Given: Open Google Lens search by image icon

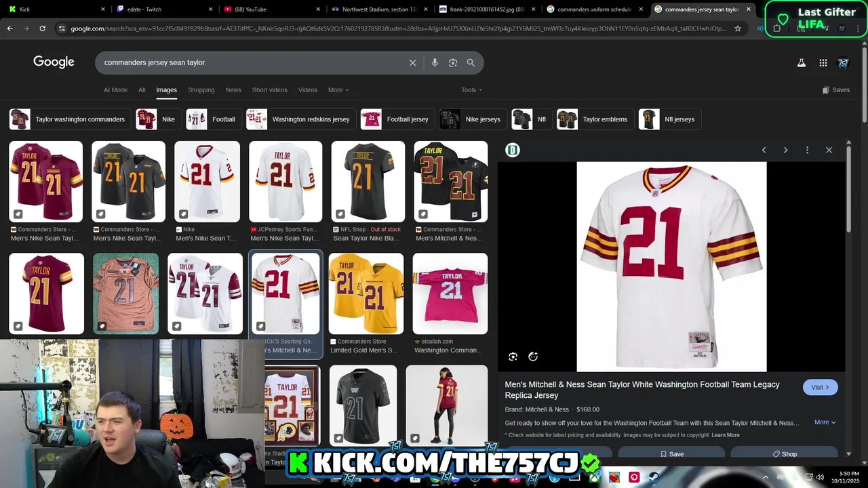Looking at the screenshot, I should point(453,62).
